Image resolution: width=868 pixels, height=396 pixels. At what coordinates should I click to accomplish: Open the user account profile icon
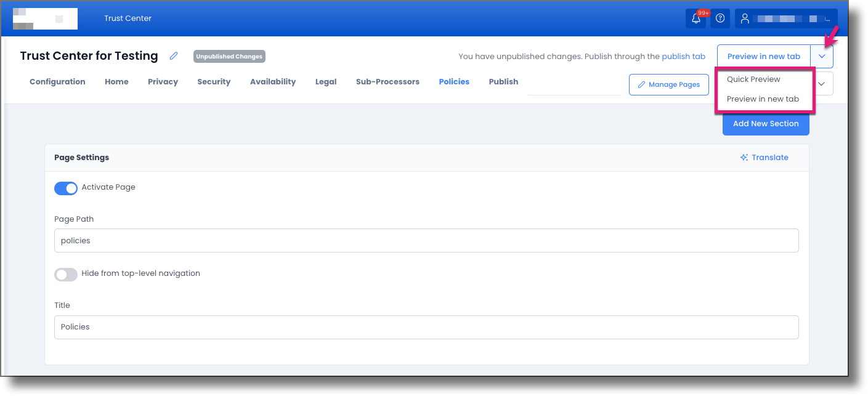745,18
